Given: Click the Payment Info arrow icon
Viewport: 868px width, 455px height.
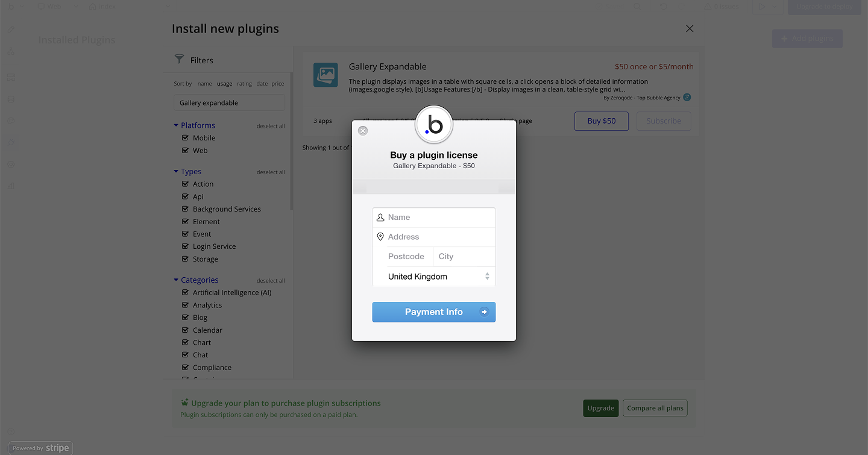Looking at the screenshot, I should tap(484, 312).
